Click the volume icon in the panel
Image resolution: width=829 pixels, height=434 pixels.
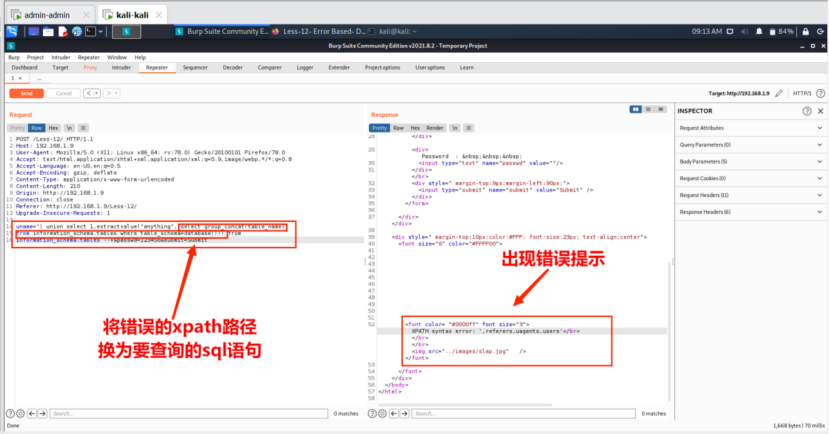(744, 32)
